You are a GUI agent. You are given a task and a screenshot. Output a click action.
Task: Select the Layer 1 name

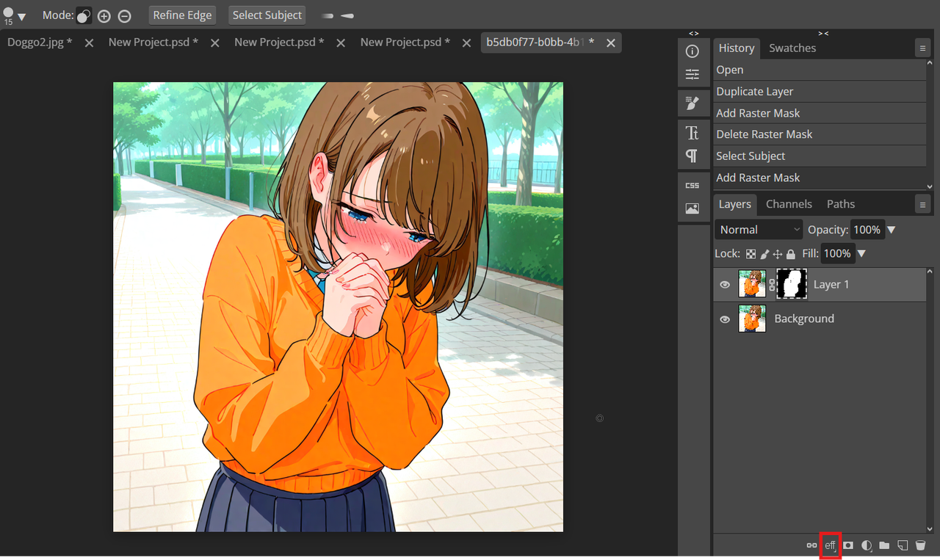(x=831, y=284)
